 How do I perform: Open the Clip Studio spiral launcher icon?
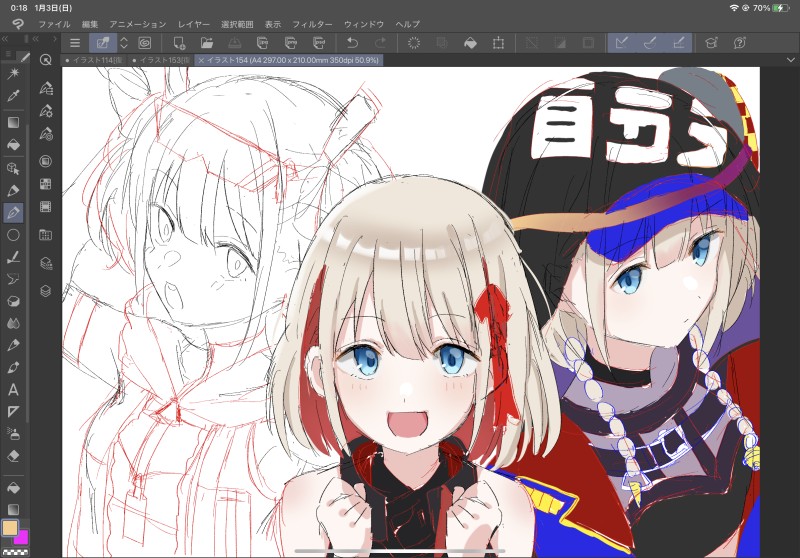tap(145, 43)
